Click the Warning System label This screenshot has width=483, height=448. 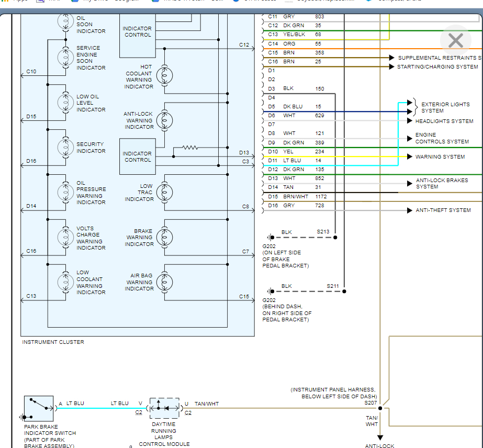pyautogui.click(x=440, y=157)
